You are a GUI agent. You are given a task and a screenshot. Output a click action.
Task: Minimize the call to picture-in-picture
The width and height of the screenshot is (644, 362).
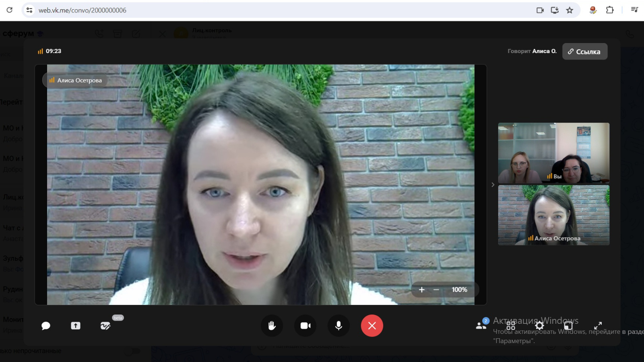point(568,325)
